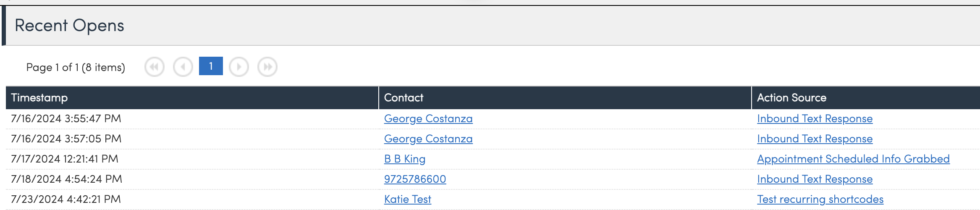Open the Katie Test contact

407,199
